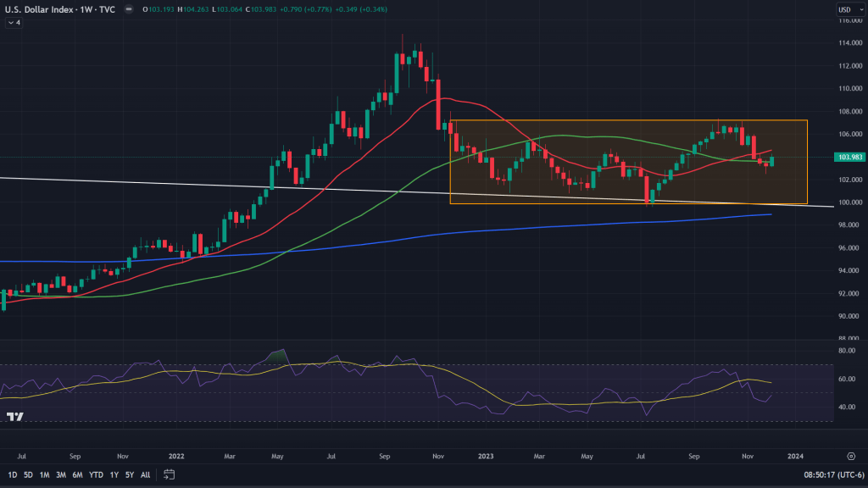The image size is (868, 488).
Task: Expand the collapsed indicators legend showing 4
Action: (x=14, y=23)
